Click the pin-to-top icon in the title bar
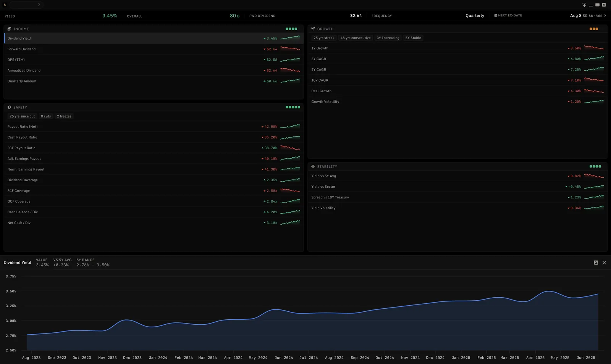Viewport: 611px width, 364px height. tap(584, 5)
